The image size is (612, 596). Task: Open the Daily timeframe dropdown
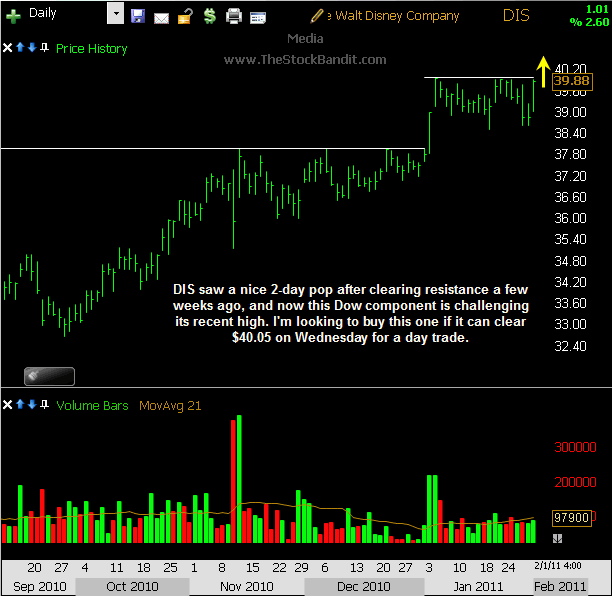point(115,15)
